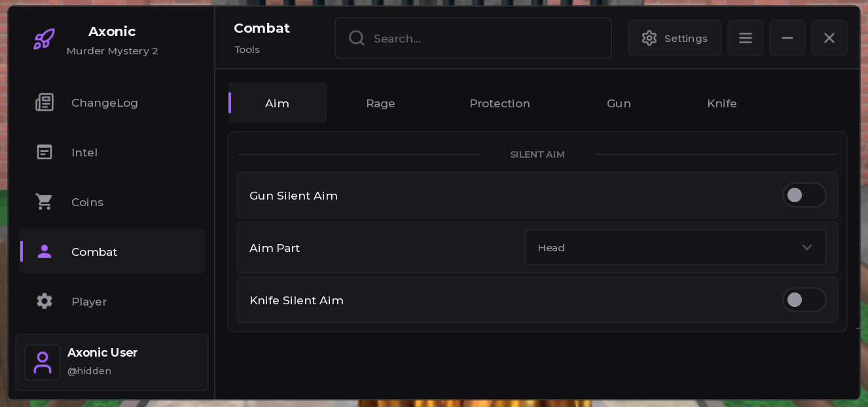The height and width of the screenshot is (407, 868).
Task: Click the Knife Silent Aim label
Action: pos(297,300)
